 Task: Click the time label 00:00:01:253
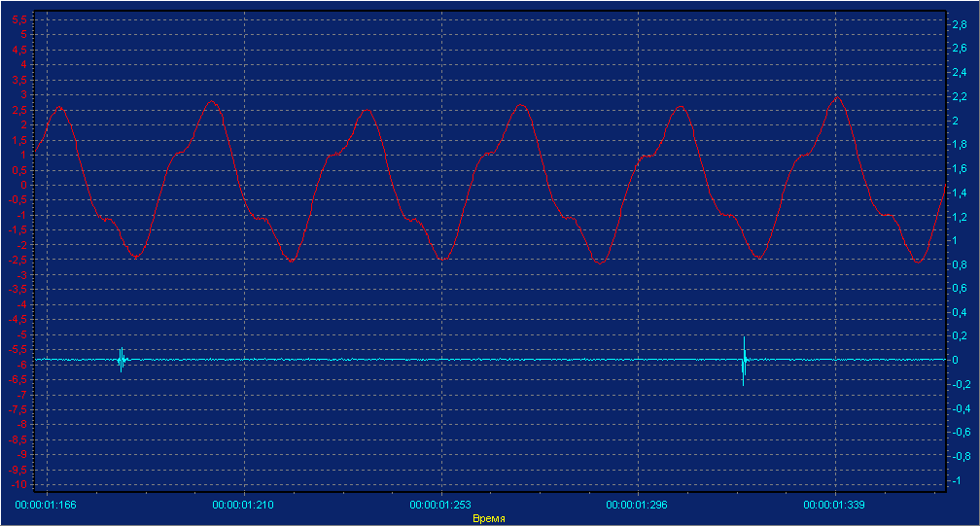(440, 505)
